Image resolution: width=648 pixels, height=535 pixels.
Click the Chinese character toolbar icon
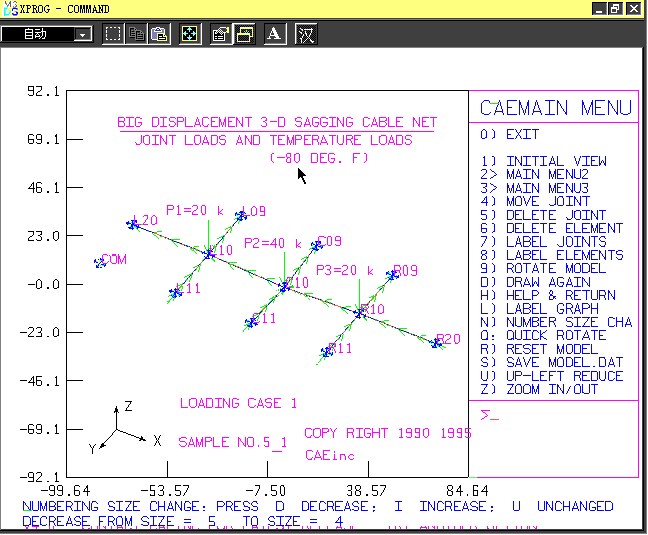coord(306,34)
